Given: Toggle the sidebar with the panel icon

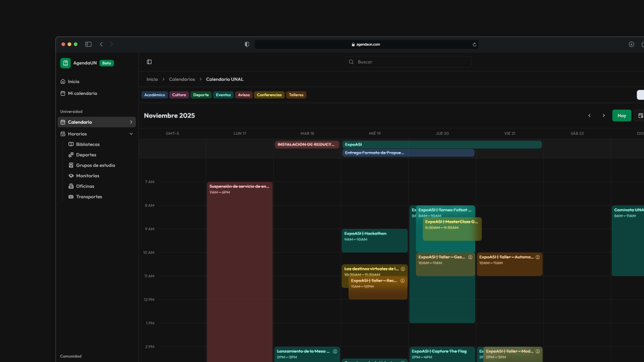Looking at the screenshot, I should click(149, 62).
